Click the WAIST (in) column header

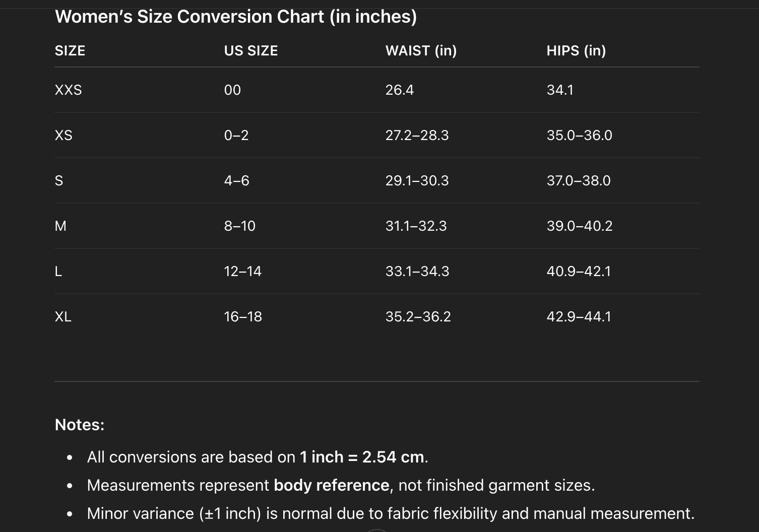(421, 51)
